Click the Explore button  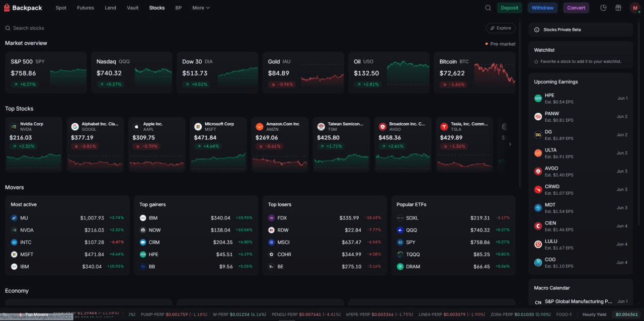501,28
